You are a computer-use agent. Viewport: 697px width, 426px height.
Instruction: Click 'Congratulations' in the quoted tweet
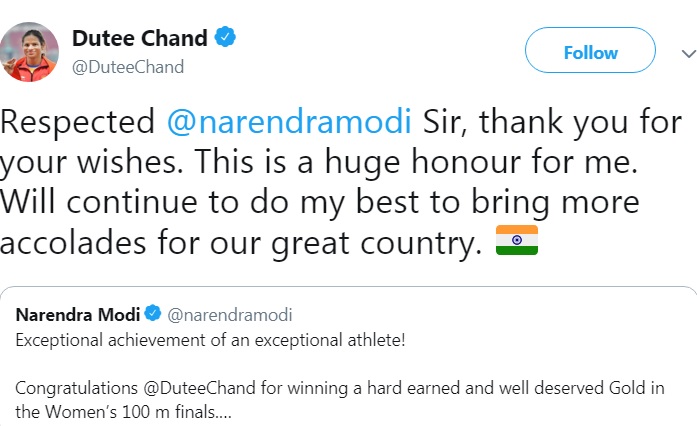click(76, 389)
